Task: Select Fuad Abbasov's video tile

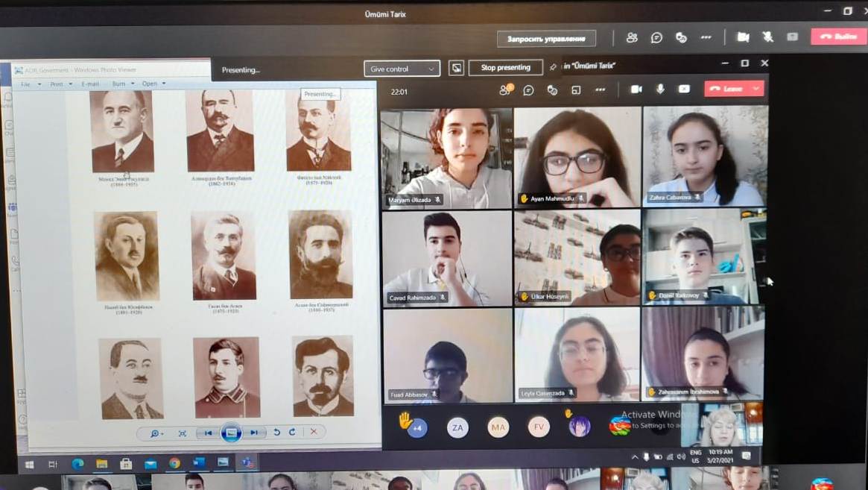Action: [449, 355]
